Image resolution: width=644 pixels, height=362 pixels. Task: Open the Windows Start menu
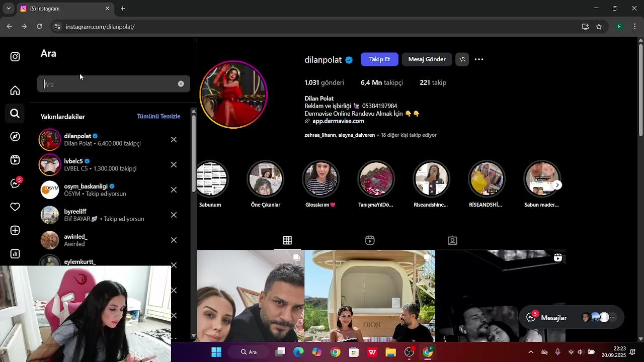216,352
